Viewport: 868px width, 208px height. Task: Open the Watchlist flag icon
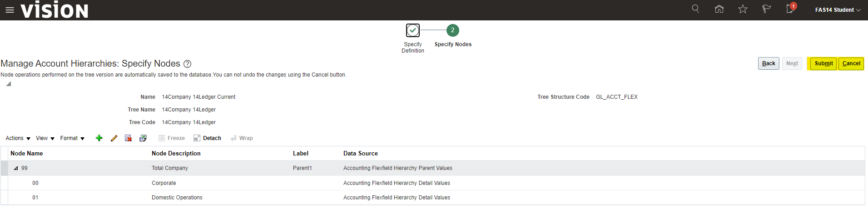pos(766,9)
